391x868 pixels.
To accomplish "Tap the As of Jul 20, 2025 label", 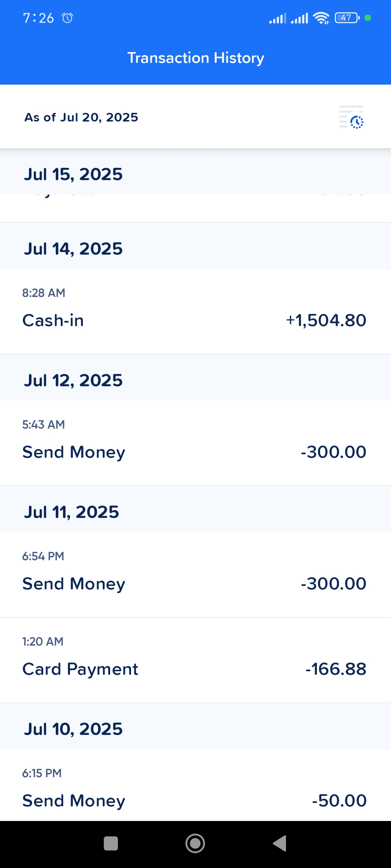I will (x=81, y=117).
